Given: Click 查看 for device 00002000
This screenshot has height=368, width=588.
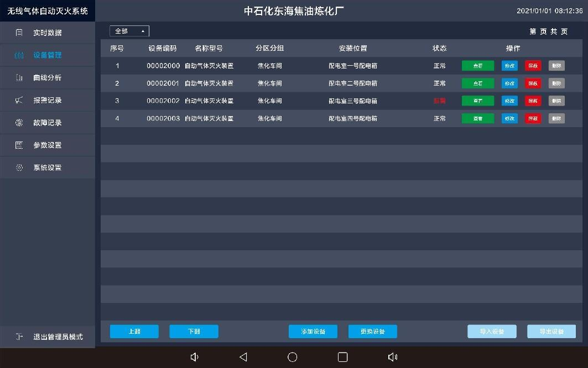Looking at the screenshot, I should coord(477,66).
